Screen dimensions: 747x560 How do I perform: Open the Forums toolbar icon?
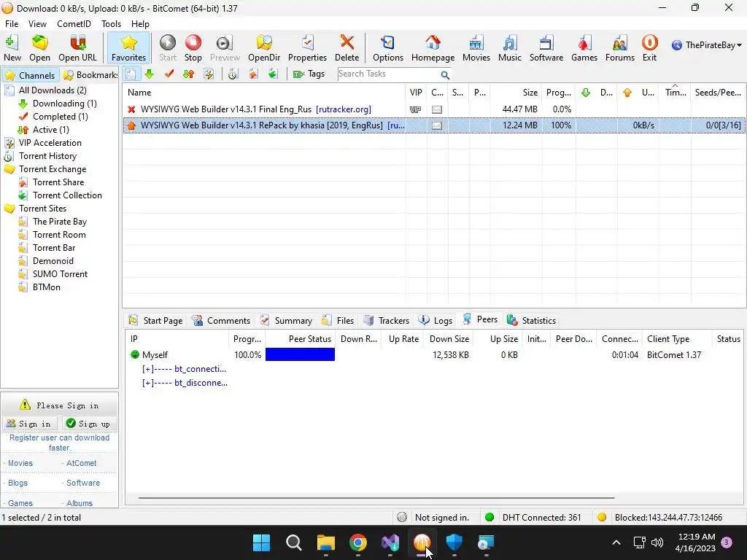click(x=620, y=48)
